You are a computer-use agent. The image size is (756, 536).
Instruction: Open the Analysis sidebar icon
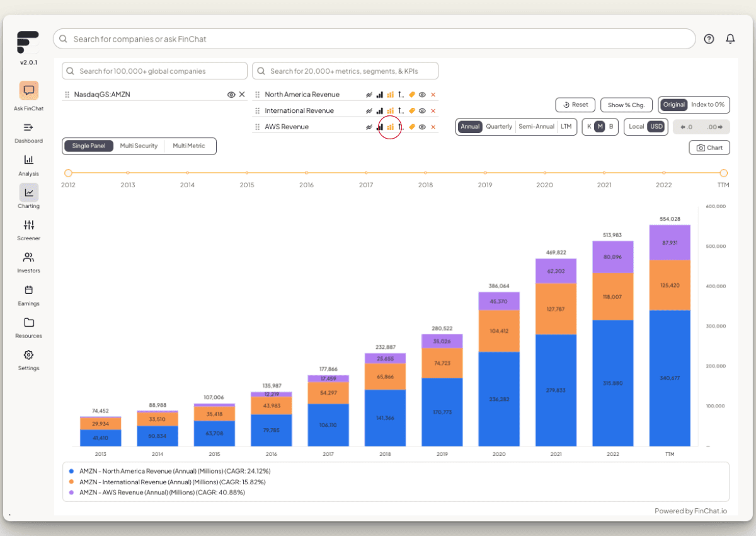[x=28, y=160]
